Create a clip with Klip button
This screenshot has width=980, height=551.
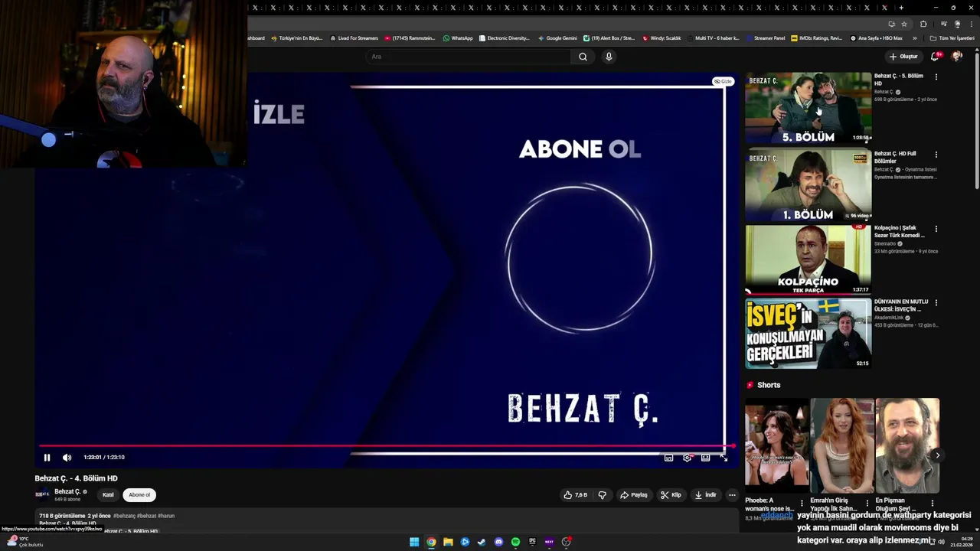pyautogui.click(x=671, y=495)
